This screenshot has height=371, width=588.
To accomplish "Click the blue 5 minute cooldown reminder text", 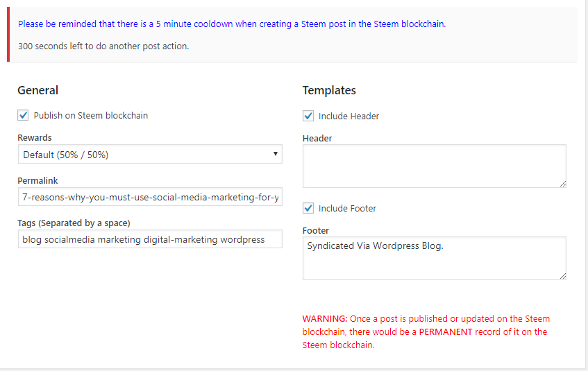I will (232, 24).
